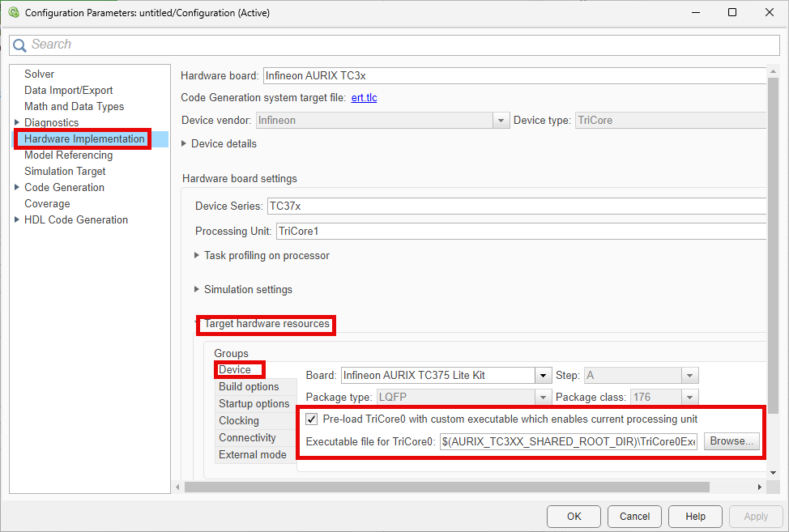Open the Step dropdown
This screenshot has height=532, width=789.
click(689, 375)
